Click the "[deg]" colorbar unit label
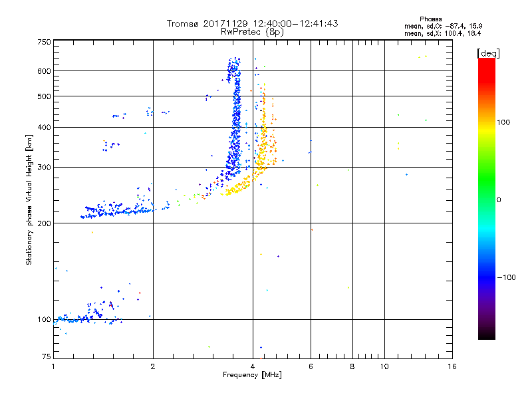 tap(488, 53)
